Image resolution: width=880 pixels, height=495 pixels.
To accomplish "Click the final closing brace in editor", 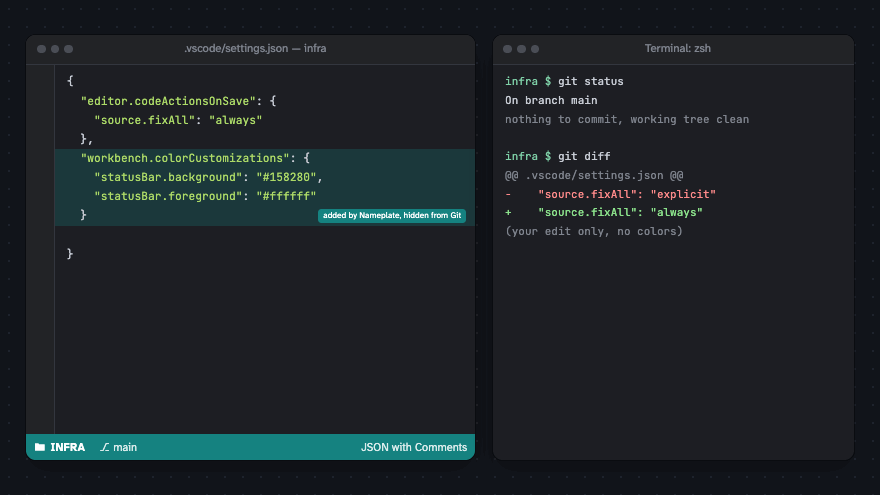I will click(x=70, y=254).
